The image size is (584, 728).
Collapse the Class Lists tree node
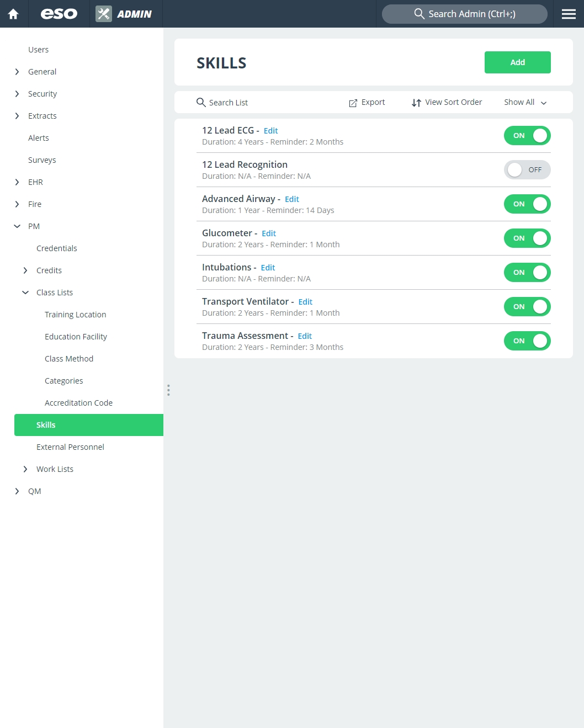tap(25, 293)
